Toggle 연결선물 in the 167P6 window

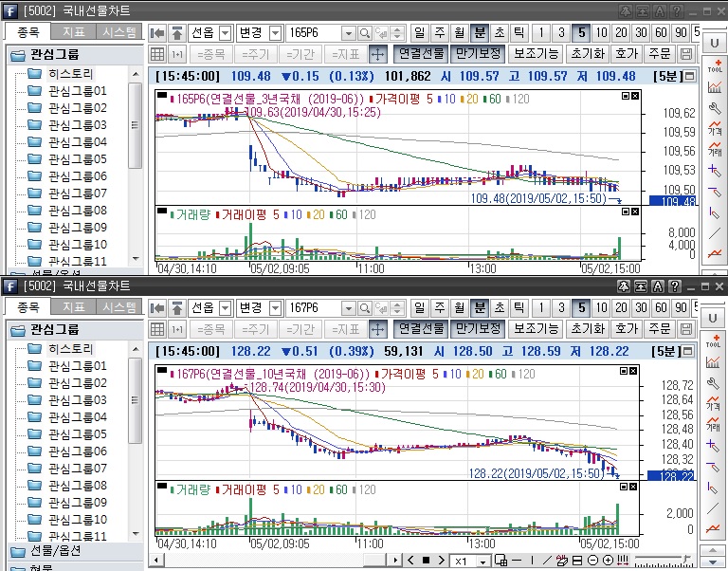click(422, 329)
